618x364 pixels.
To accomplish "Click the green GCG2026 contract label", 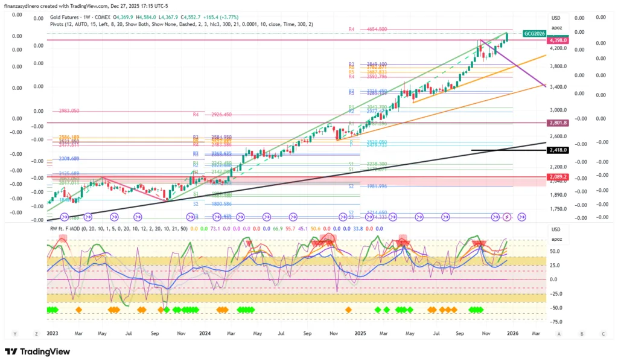I will coord(535,34).
